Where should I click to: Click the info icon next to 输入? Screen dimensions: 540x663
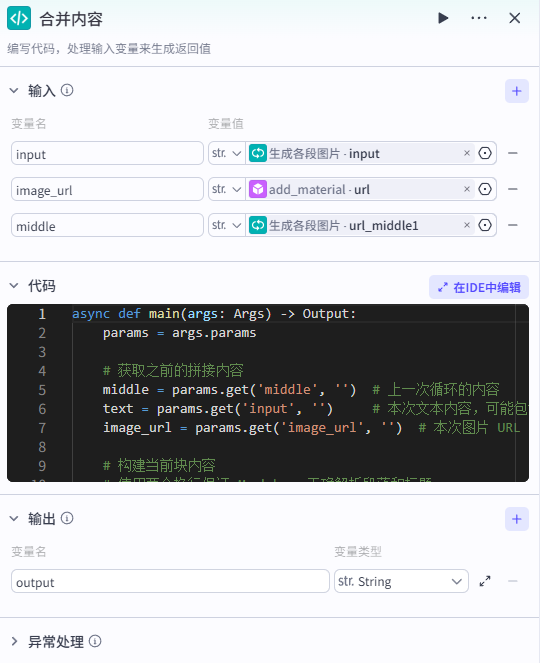(67, 90)
